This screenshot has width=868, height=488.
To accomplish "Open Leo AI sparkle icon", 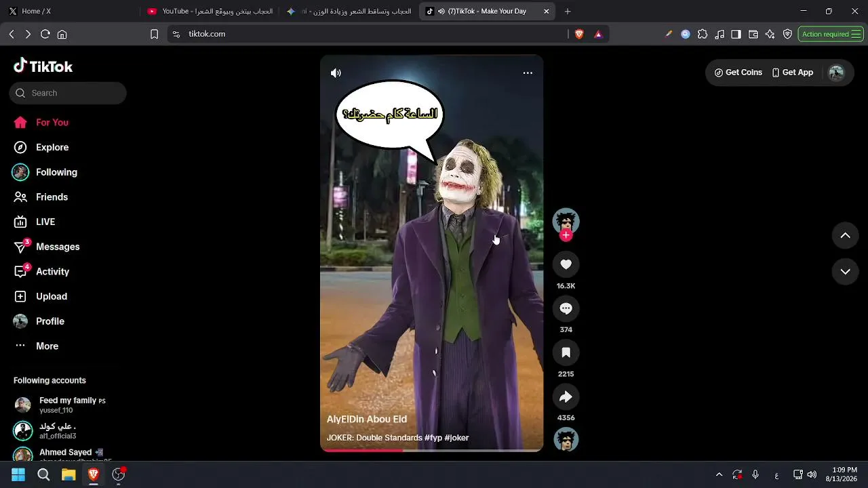I will point(770,34).
